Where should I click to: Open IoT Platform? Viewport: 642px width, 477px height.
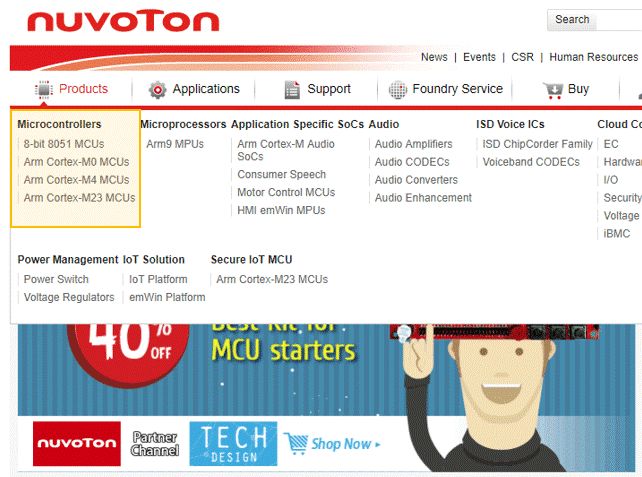click(x=158, y=279)
